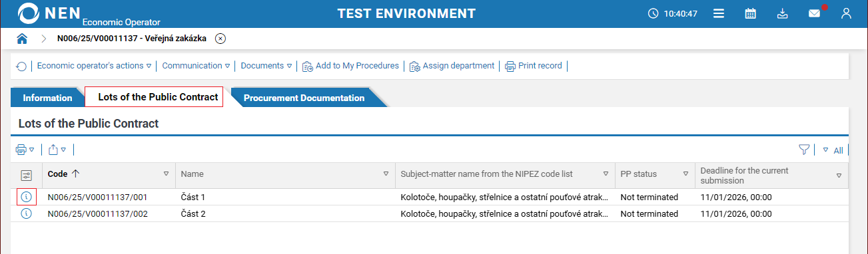The height and width of the screenshot is (254, 868).
Task: Open Deadline column filter arrow
Action: click(839, 175)
